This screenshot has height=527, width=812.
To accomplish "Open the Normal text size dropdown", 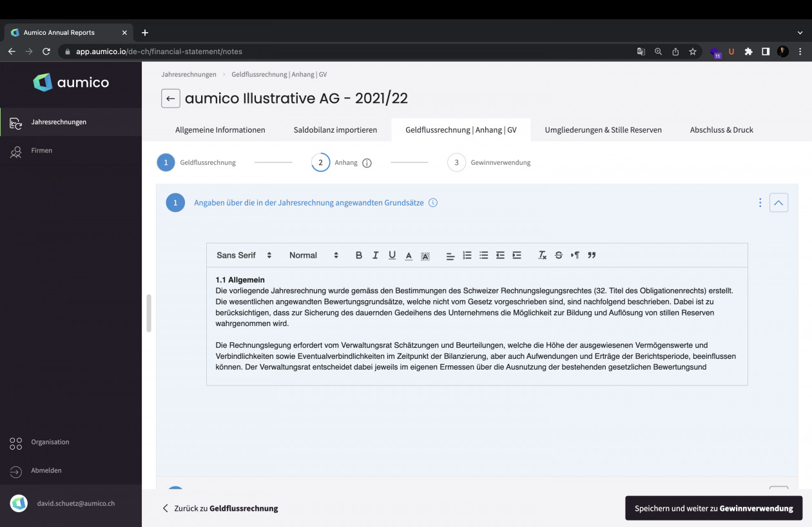I will 313,255.
